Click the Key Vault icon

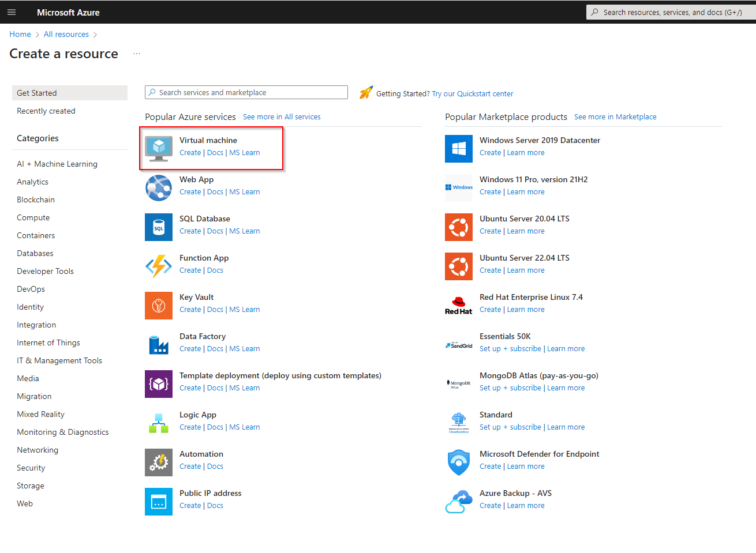159,305
